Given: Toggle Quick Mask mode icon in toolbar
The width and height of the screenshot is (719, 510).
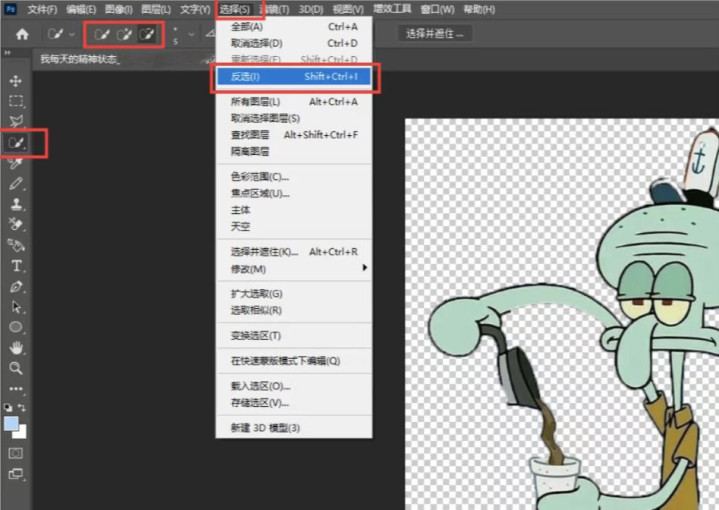Looking at the screenshot, I should (x=16, y=453).
